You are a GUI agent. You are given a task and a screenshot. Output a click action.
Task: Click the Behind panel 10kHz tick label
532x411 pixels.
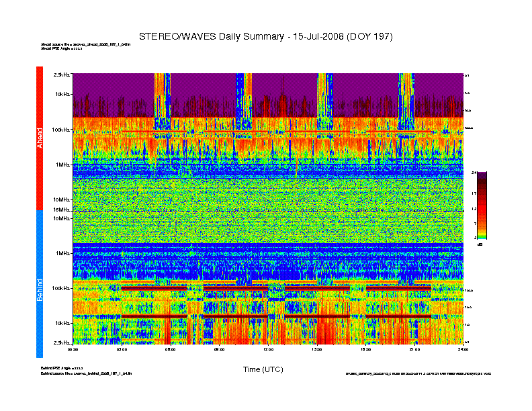(62, 323)
